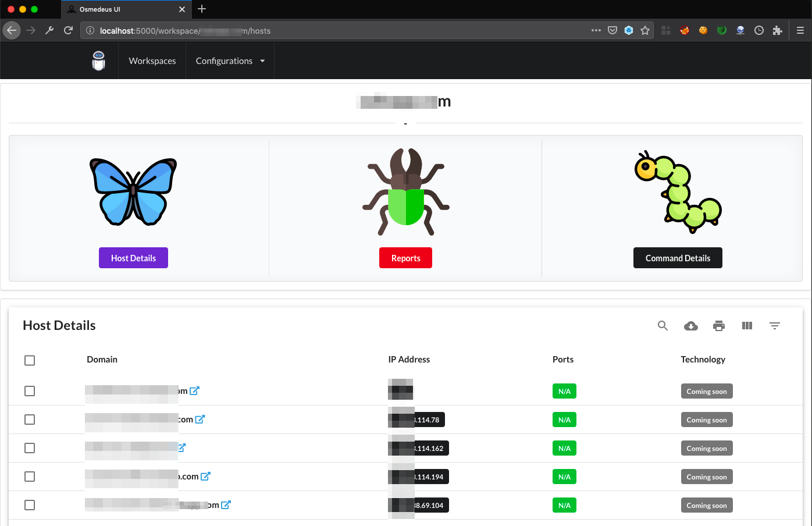Open the view columns icon
Viewport: 812px width, 526px height.
coord(747,325)
